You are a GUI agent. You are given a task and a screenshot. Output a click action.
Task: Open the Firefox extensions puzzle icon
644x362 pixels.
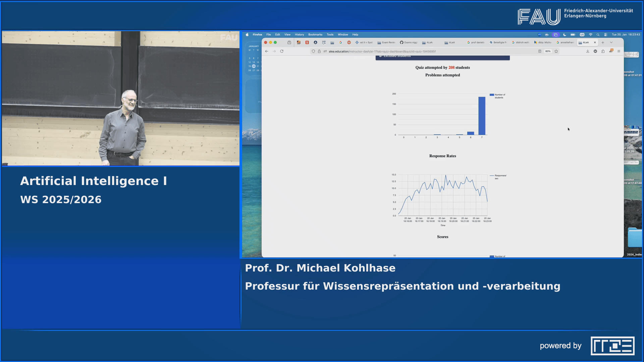[x=603, y=51]
